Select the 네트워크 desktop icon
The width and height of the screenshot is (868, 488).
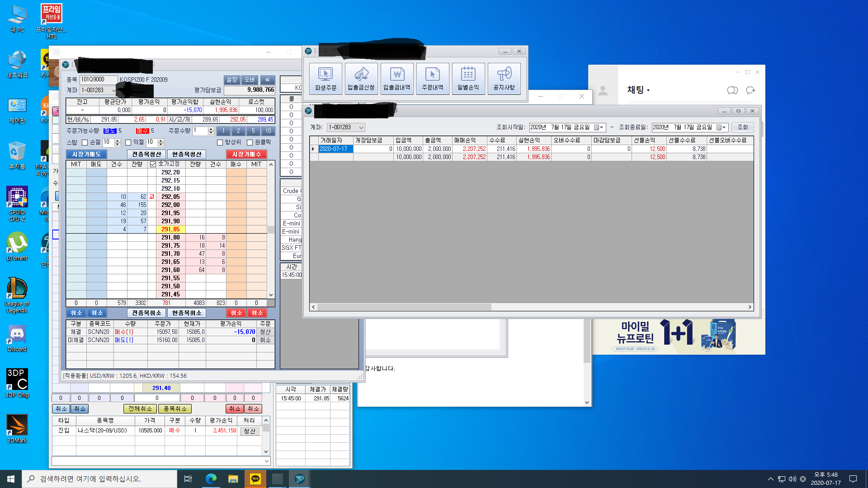(17, 64)
